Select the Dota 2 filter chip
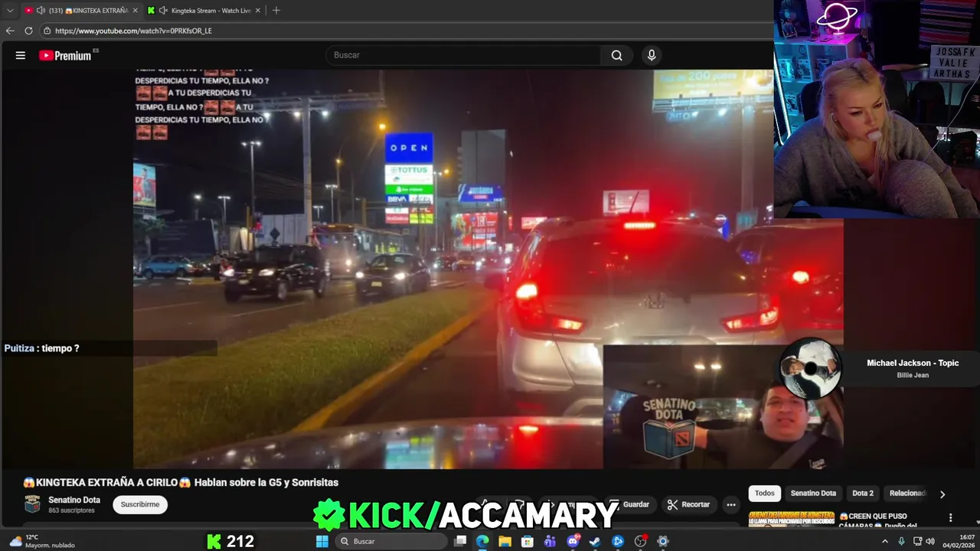The height and width of the screenshot is (551, 980). pyautogui.click(x=863, y=494)
